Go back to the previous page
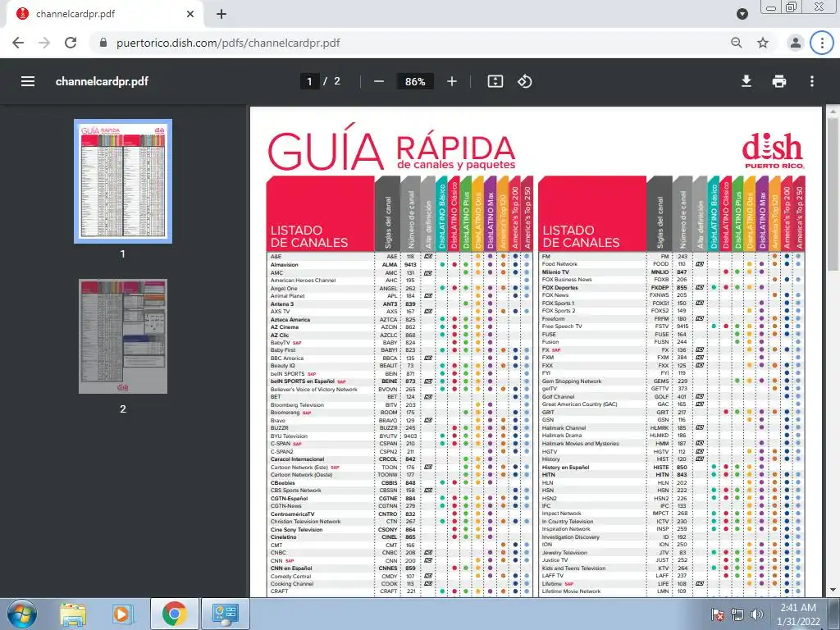Screen dimensions: 840x630 pos(18,43)
